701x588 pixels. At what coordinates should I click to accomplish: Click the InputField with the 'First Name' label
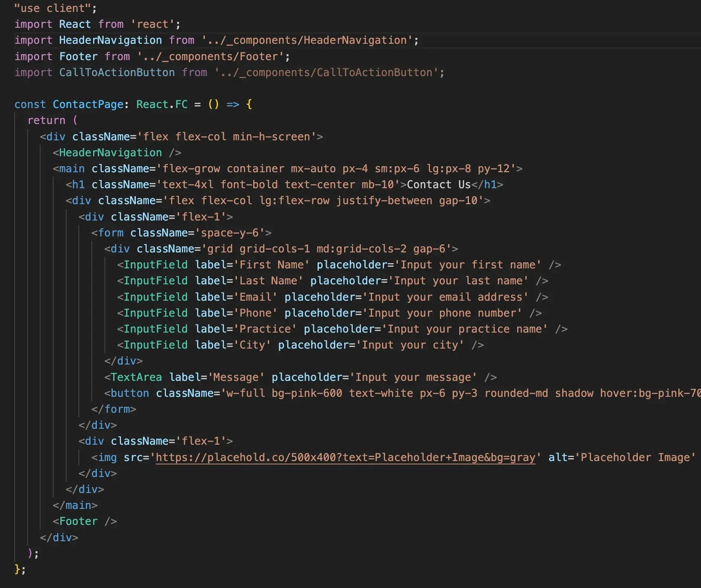156,265
